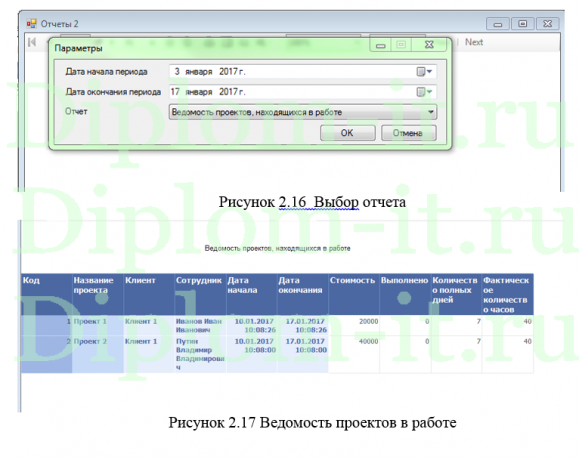Click the Выполнено column header

405,294
